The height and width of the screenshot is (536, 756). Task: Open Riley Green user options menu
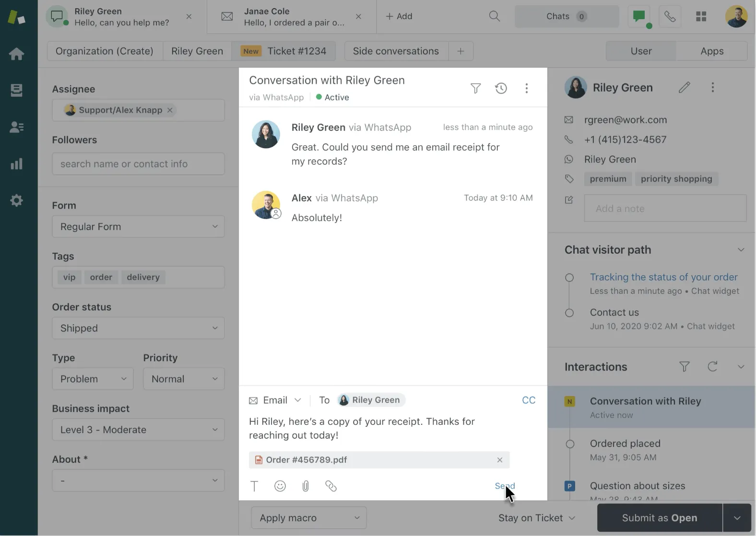pos(712,87)
